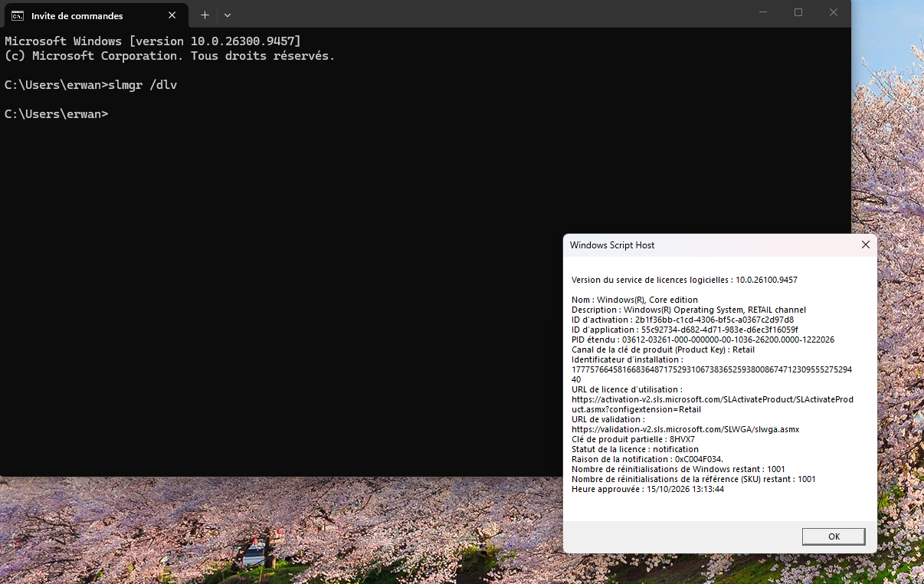Screen dimensions: 924x584
Task: Click the "Windows Script Host" dialog title
Action: [612, 245]
